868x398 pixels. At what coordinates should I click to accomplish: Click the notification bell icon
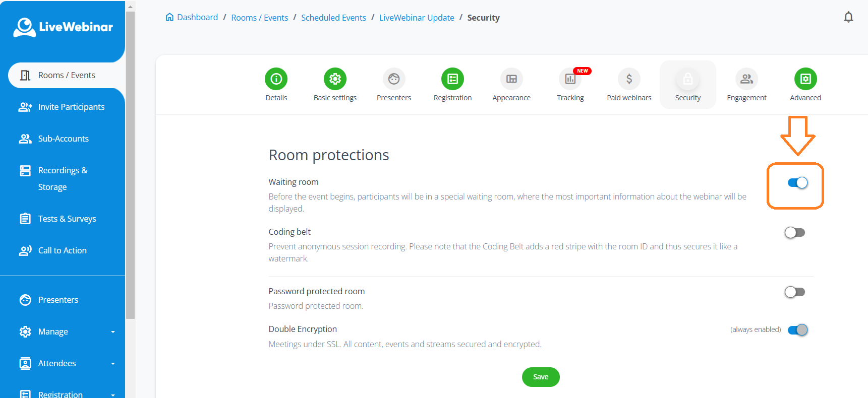[848, 18]
